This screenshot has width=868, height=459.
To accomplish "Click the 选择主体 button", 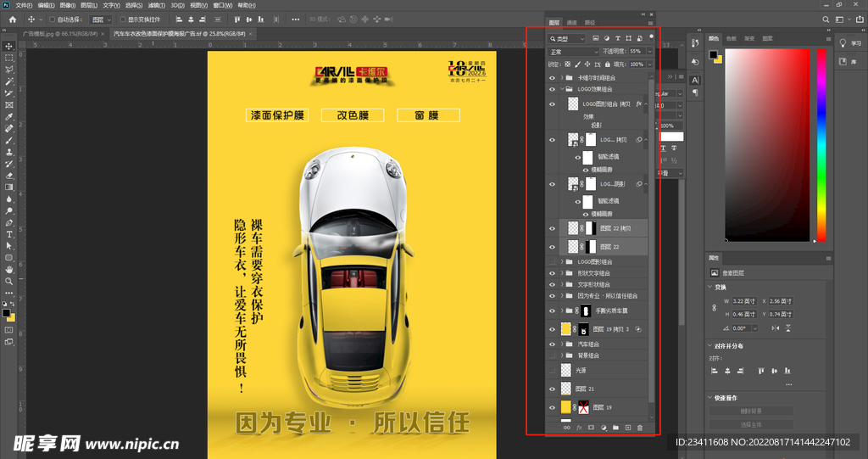I will [x=751, y=424].
